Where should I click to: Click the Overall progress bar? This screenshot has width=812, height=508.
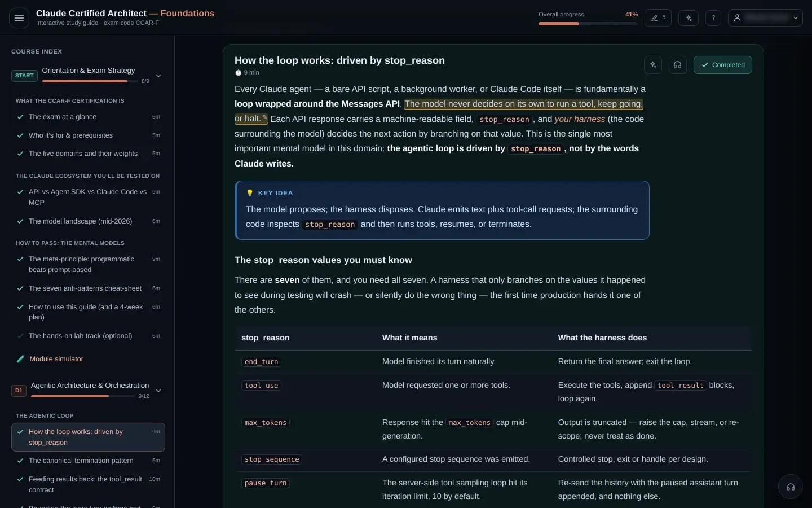(588, 24)
